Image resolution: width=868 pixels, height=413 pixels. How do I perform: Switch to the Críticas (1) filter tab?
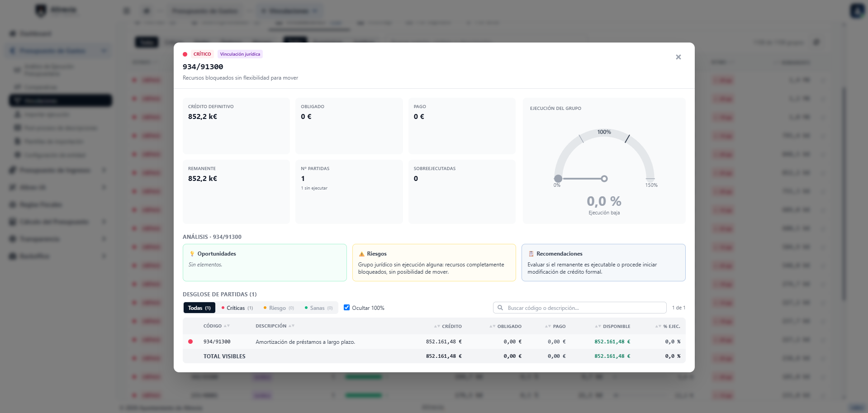click(237, 308)
